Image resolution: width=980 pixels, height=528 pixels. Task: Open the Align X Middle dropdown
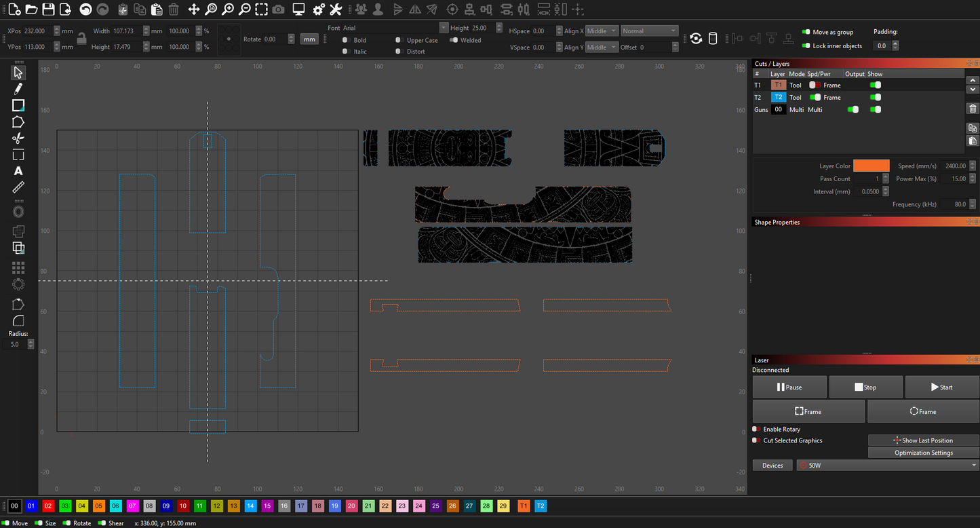click(x=602, y=31)
